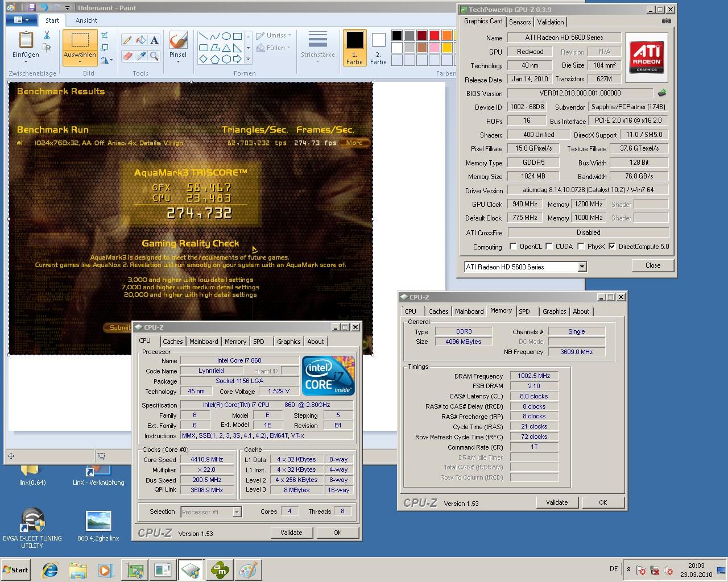Open Internet Explorer from the taskbar
The image size is (728, 582).
(x=51, y=570)
